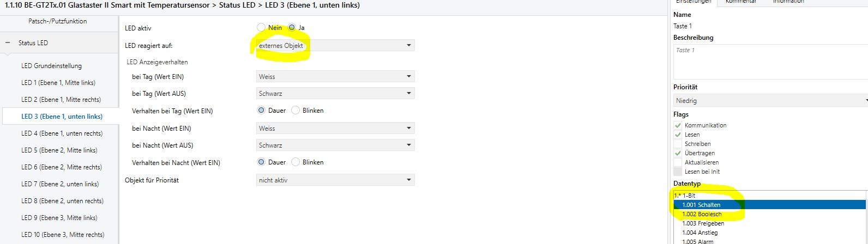
Task: Select LED 4 (Ebene 1, unten rechts)
Action: pos(62,133)
